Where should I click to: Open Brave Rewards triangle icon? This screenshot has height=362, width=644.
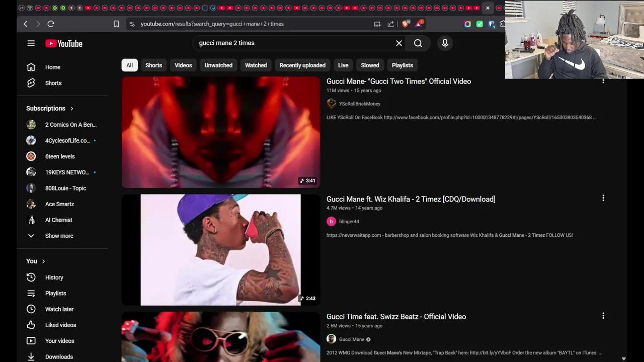(419, 23)
